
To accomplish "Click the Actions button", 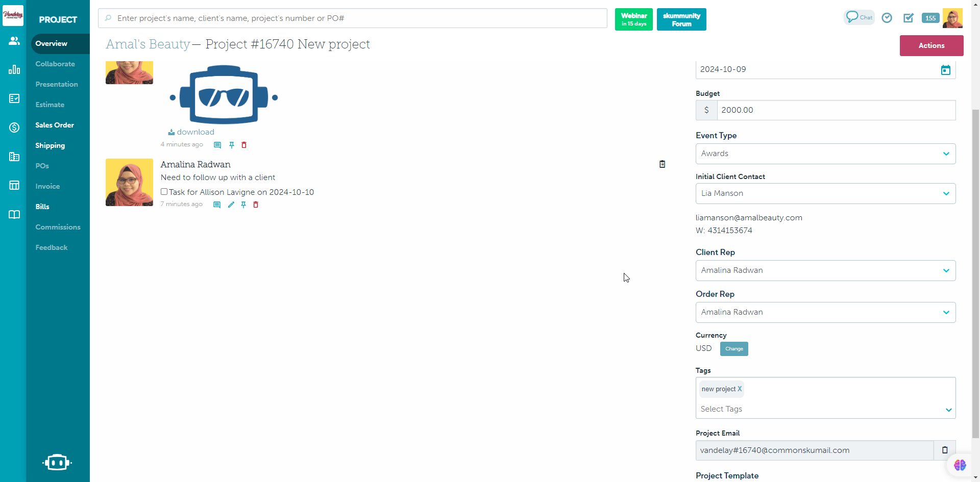I will [x=931, y=45].
